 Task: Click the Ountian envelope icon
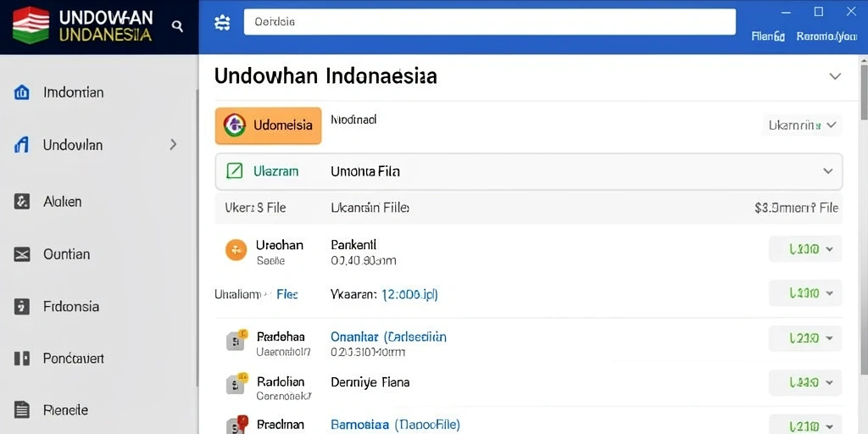tap(21, 254)
